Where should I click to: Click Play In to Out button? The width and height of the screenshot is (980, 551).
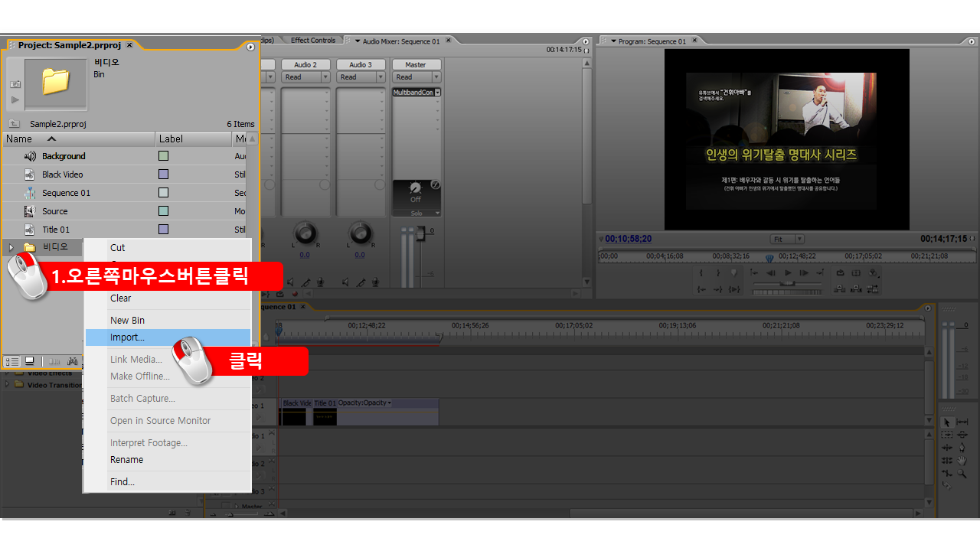tap(734, 289)
